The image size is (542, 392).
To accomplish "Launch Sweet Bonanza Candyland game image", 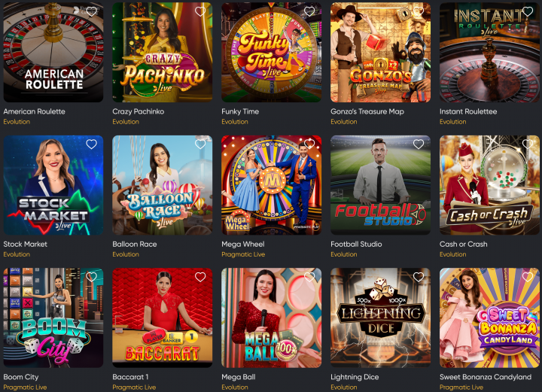I will tap(489, 318).
